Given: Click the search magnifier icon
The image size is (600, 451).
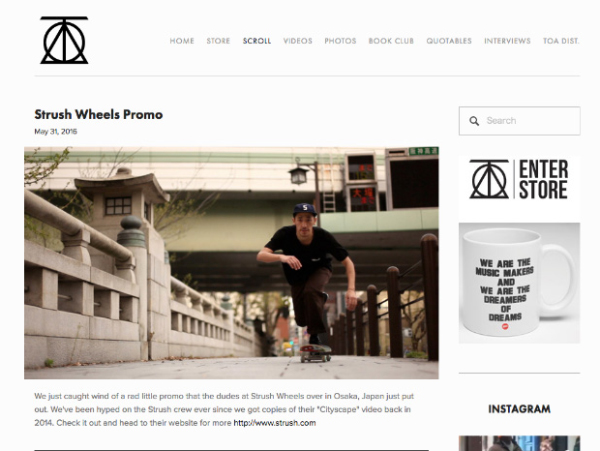Looking at the screenshot, I should [474, 121].
